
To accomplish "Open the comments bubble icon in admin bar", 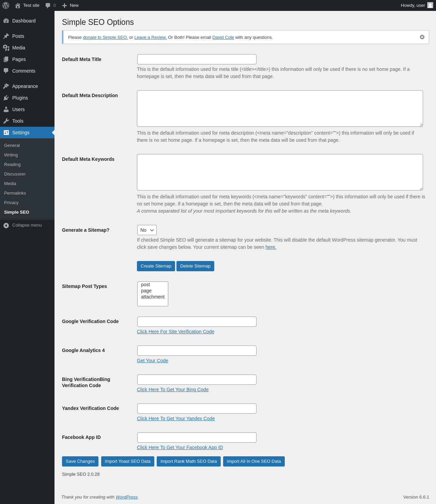I will click(48, 5).
